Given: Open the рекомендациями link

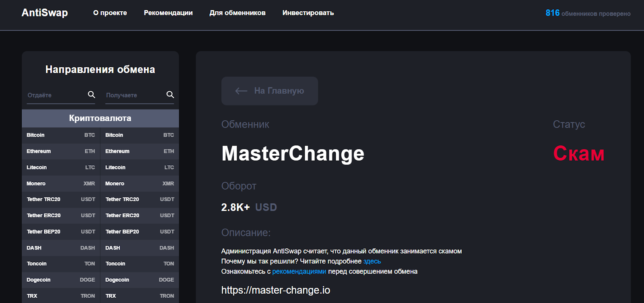Looking at the screenshot, I should tap(299, 272).
